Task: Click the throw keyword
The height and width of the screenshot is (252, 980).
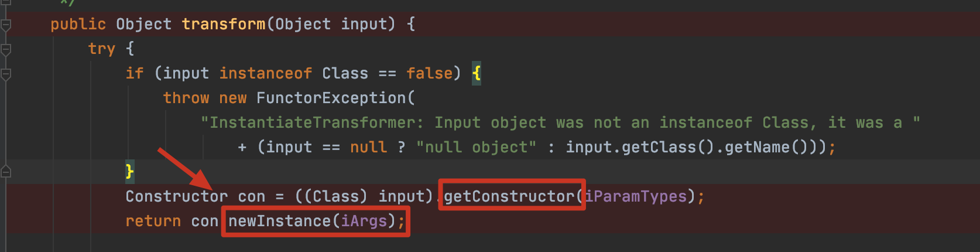Action: [x=186, y=98]
